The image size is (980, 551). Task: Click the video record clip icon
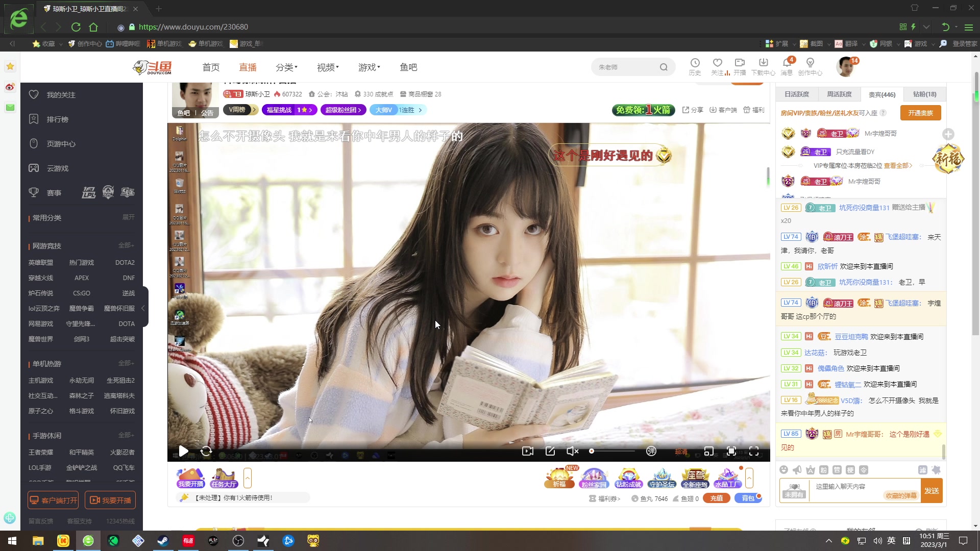coord(527,451)
